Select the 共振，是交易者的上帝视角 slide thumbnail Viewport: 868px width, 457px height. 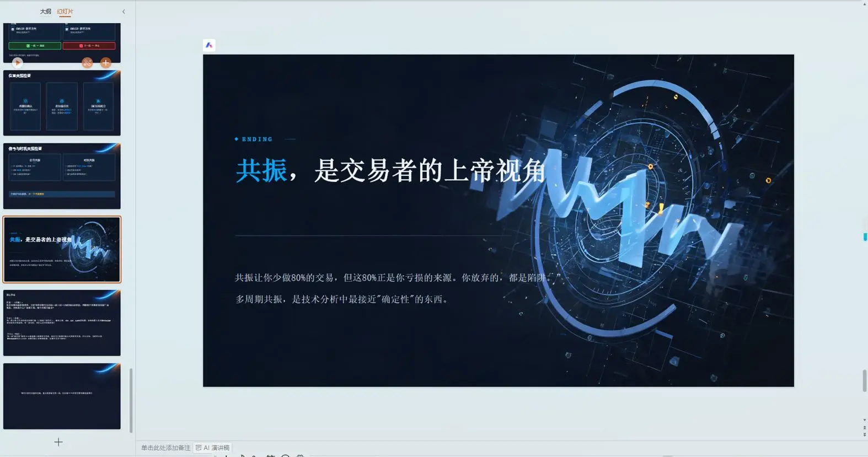coord(62,249)
